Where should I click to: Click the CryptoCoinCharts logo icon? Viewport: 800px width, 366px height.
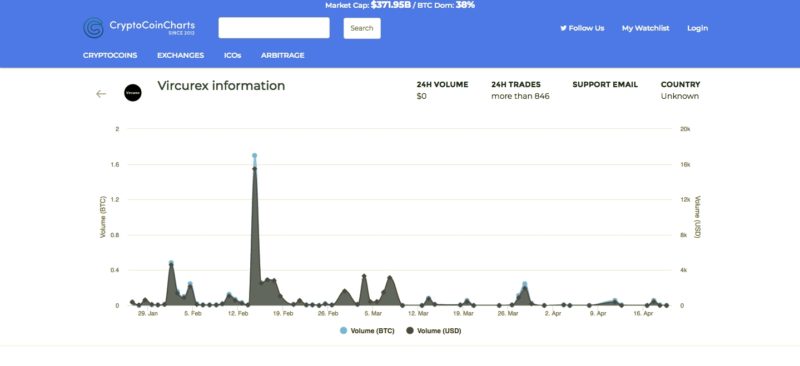pyautogui.click(x=93, y=28)
